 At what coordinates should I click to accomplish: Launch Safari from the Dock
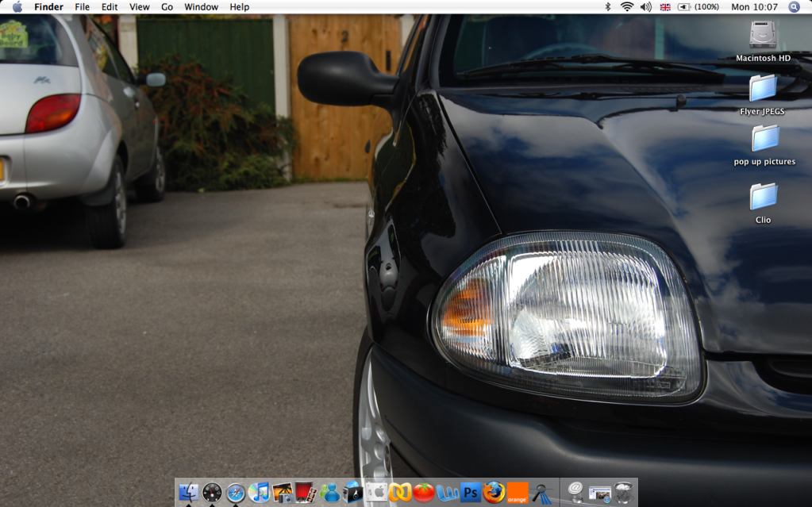point(236,493)
